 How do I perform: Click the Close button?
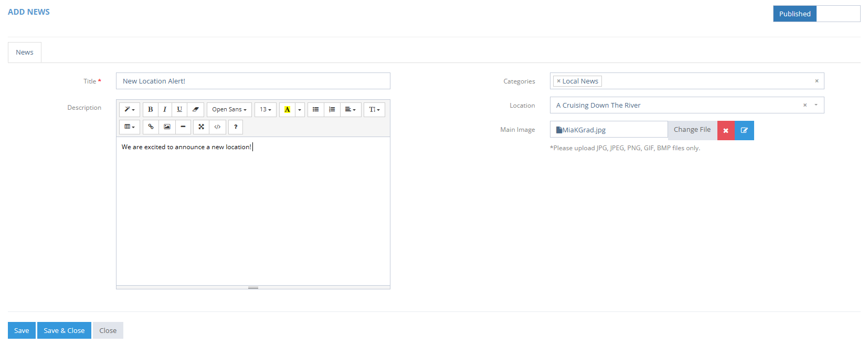point(108,330)
